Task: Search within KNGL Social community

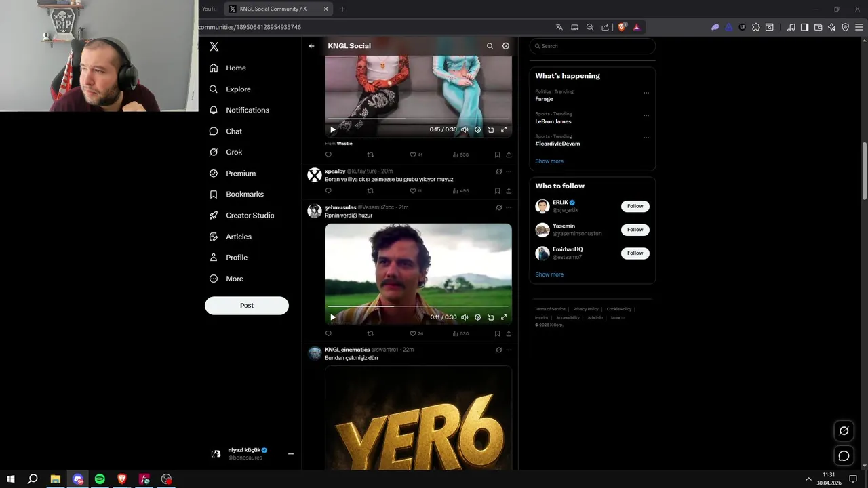Action: tap(490, 46)
